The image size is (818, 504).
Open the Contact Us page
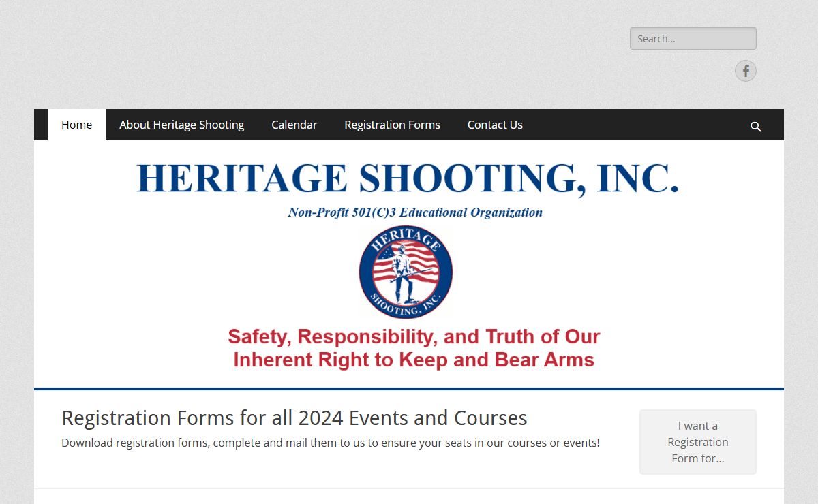(495, 125)
